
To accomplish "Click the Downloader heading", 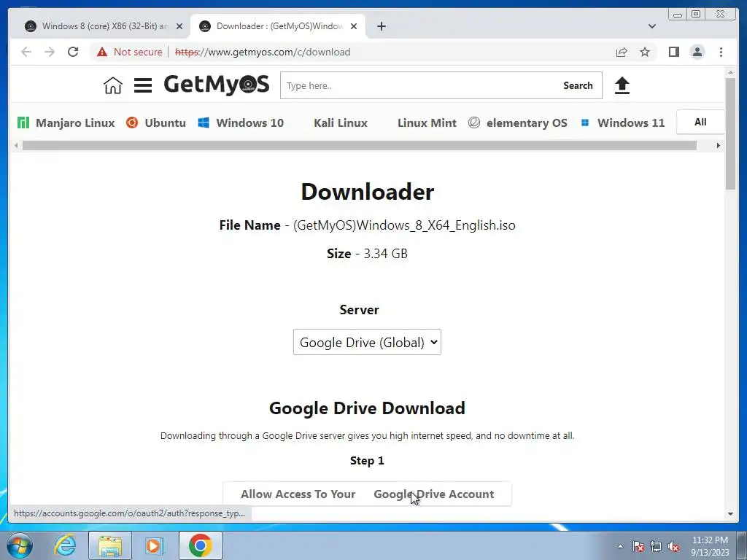I will 368,192.
